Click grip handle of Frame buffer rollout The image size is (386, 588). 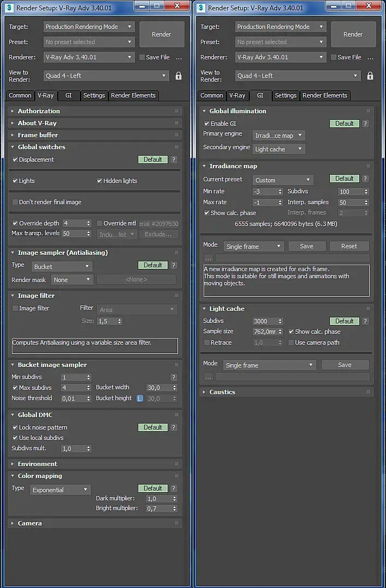177,135
